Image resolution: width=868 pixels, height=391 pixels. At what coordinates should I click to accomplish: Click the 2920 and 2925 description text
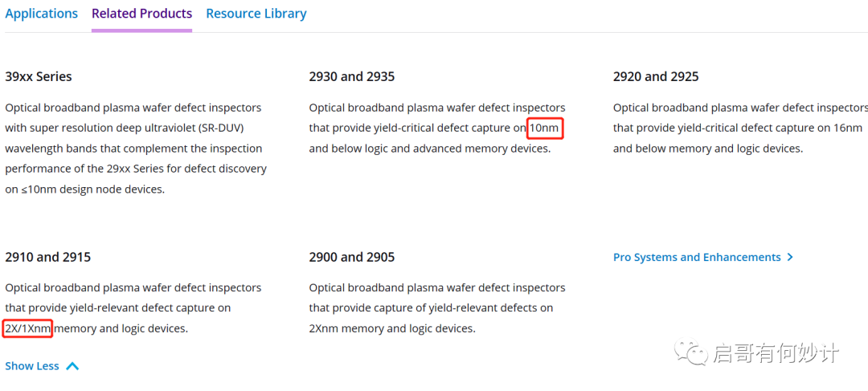[740, 128]
